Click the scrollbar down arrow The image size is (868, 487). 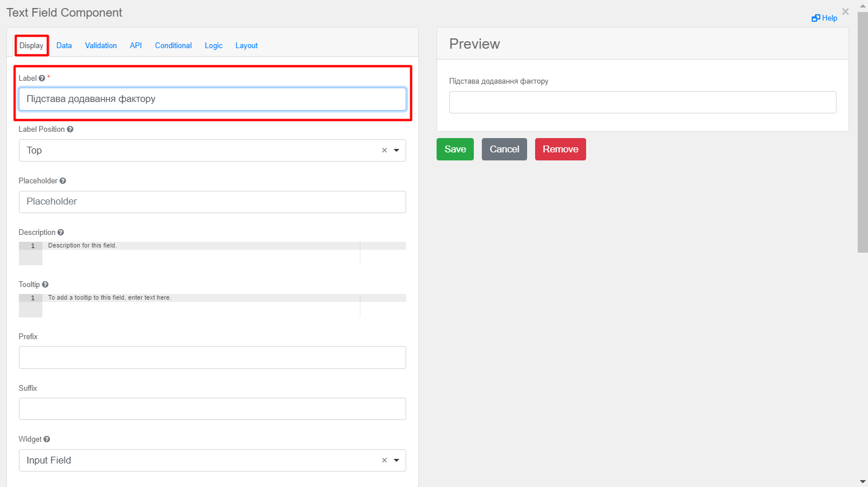pos(863,482)
